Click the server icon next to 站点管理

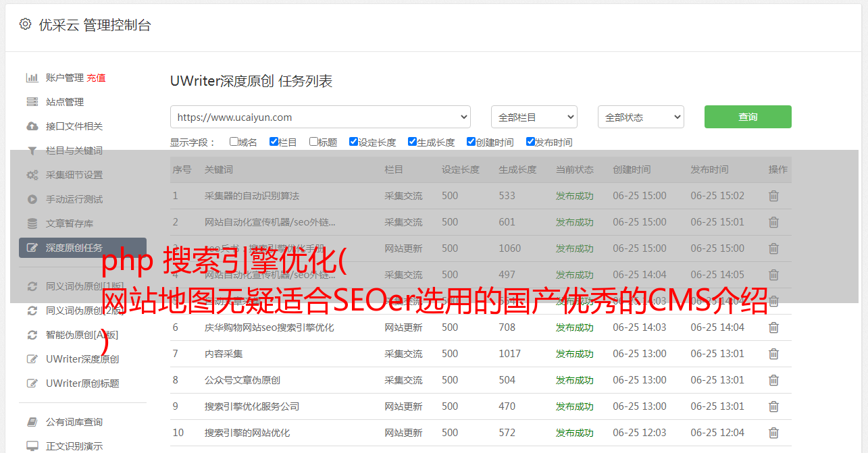(x=32, y=102)
